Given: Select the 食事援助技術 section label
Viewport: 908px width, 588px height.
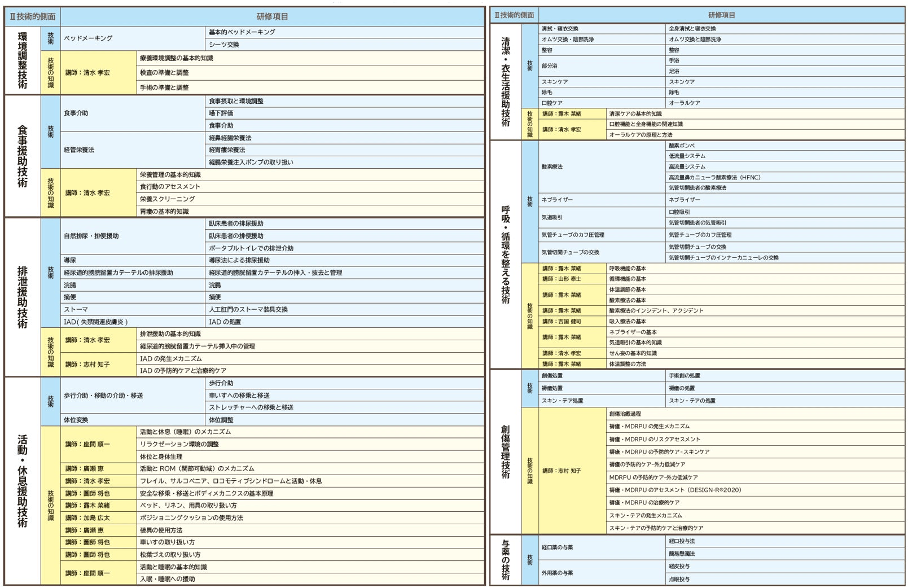Looking at the screenshot, I should coord(23,156).
